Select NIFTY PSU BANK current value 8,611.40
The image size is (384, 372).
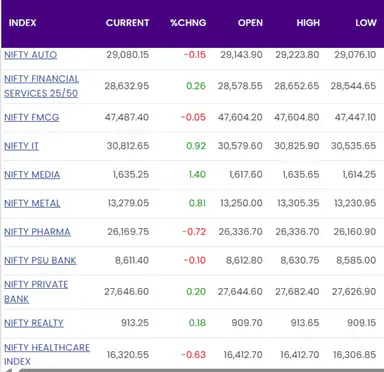(x=132, y=260)
